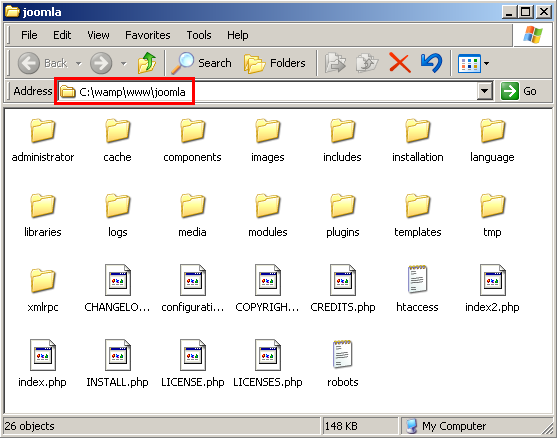Click the Forward navigation arrow
The image size is (557, 438).
pos(101,63)
